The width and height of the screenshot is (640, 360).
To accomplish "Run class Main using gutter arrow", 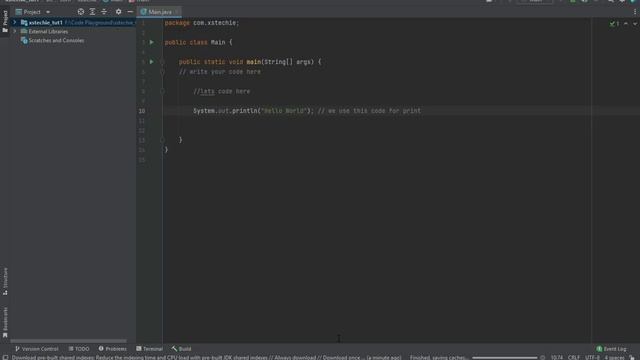I will click(x=151, y=42).
